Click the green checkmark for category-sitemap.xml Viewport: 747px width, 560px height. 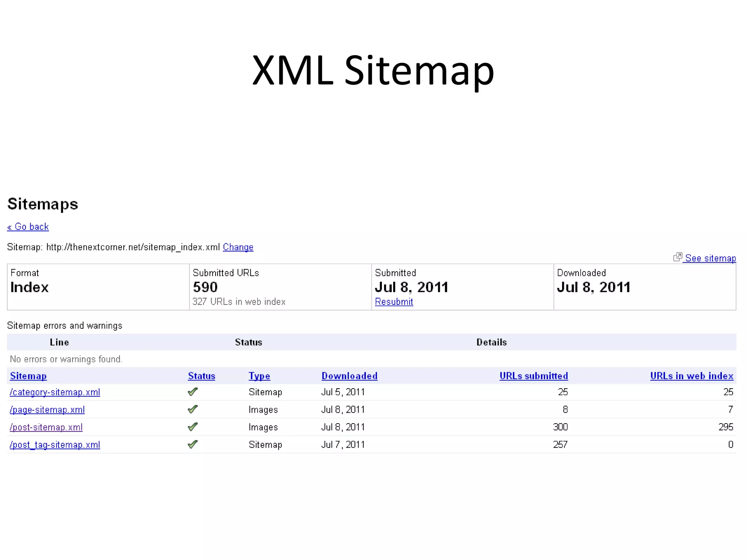coord(193,392)
